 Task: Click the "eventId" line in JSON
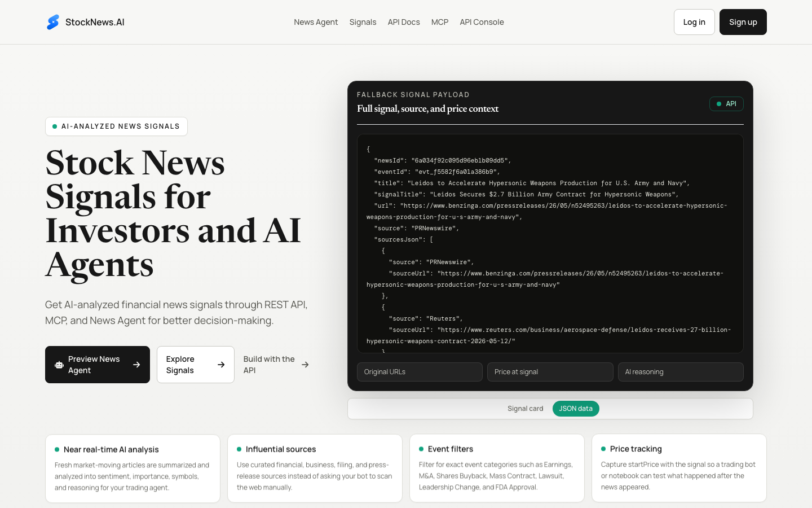437,172
